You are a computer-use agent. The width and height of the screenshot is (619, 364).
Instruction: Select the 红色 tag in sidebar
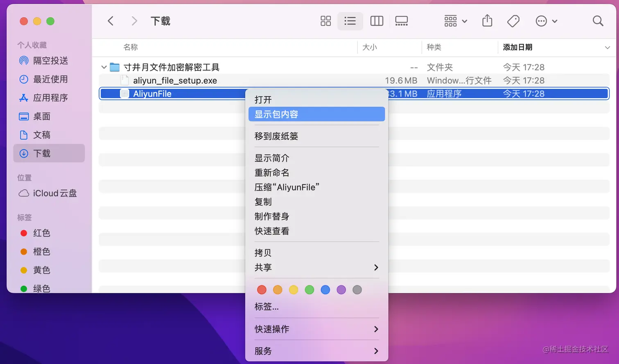tap(49, 233)
